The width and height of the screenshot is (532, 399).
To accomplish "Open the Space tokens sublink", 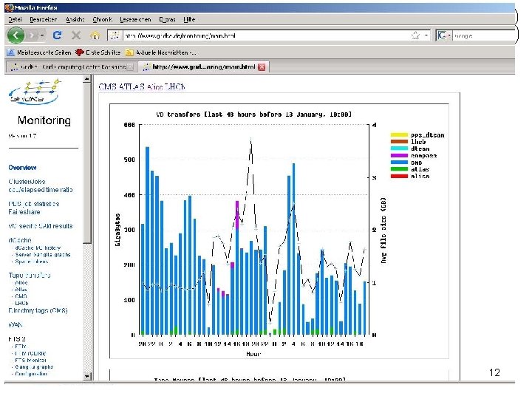I will pos(32,262).
